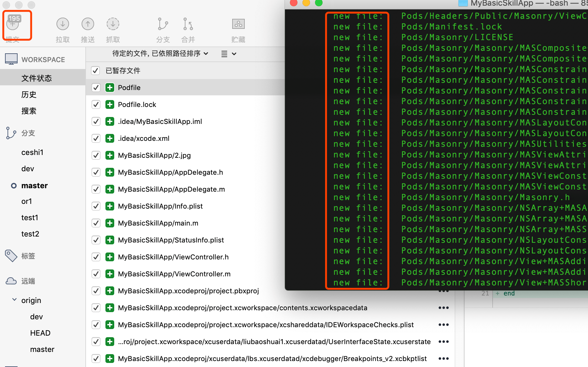
Task: Uncheck MyBasicSkillApp/StatusInfo.plist checkbox
Action: coord(96,240)
